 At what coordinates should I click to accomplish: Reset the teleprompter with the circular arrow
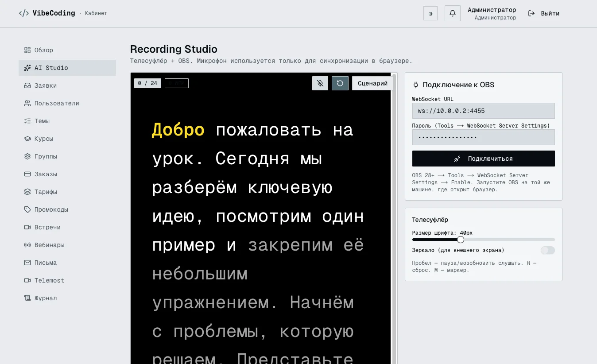tap(340, 83)
